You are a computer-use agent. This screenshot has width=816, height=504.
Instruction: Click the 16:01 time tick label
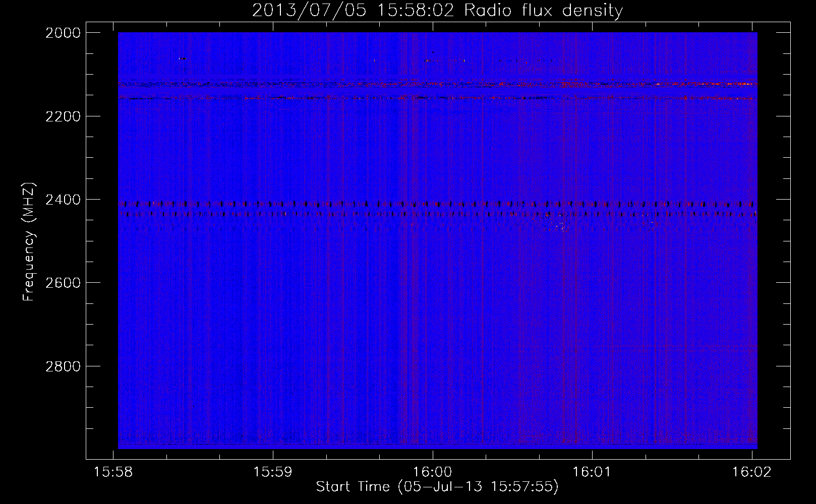click(592, 472)
